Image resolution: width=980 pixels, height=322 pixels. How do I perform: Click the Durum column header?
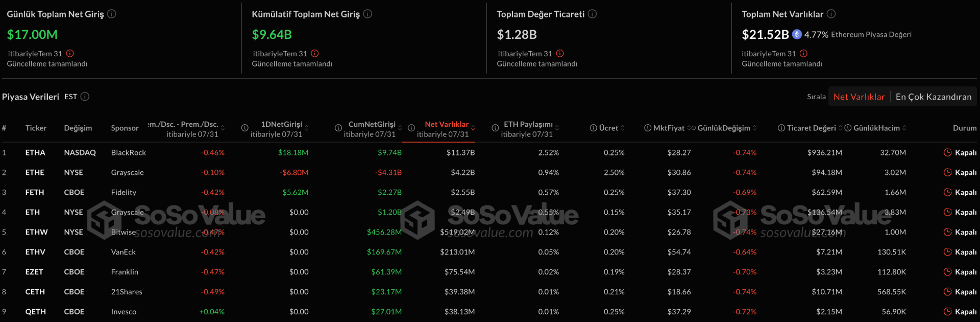click(965, 128)
